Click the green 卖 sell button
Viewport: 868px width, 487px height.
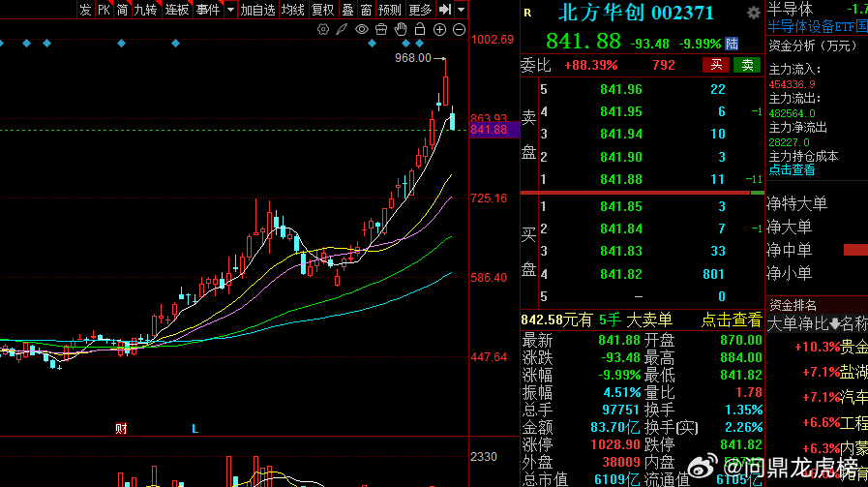tap(747, 65)
